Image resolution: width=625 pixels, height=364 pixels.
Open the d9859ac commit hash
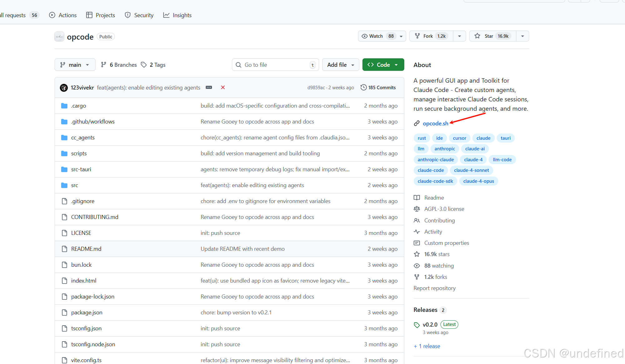[316, 88]
